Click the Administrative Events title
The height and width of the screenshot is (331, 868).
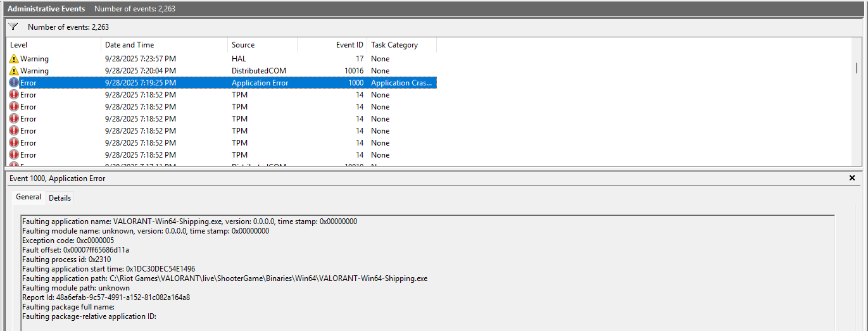click(x=46, y=9)
